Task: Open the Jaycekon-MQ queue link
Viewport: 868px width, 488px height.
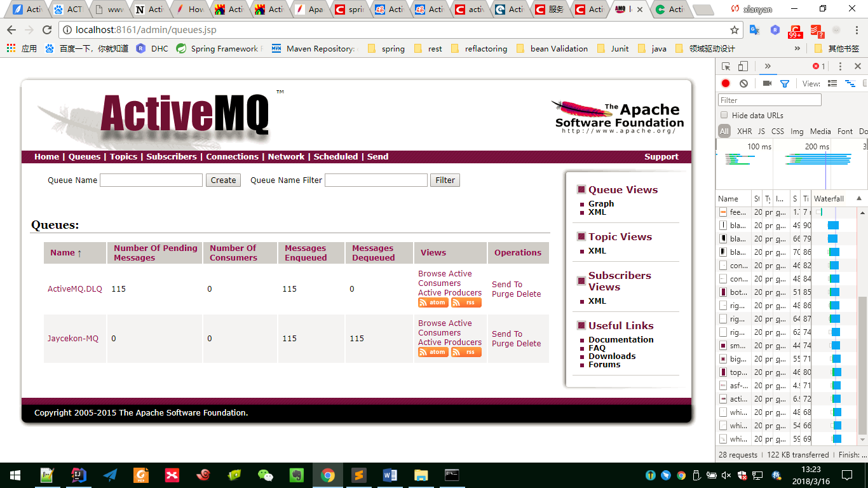Action: click(73, 338)
